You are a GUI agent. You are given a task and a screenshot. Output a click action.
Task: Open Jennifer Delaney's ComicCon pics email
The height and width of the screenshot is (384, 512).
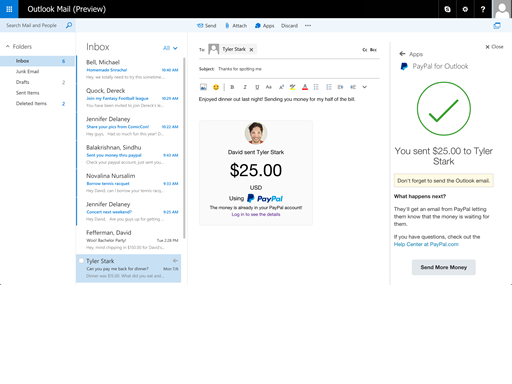point(129,126)
